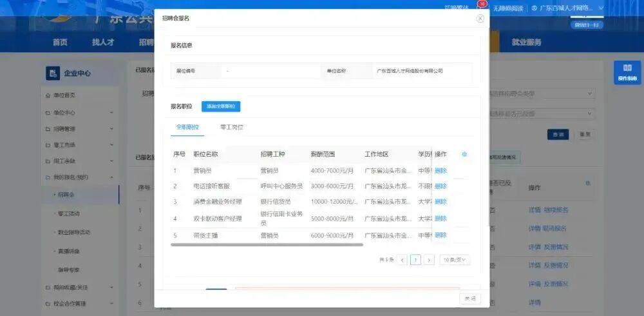The width and height of the screenshot is (644, 316).
Task: Click the 企业中心 icon in sidebar
Action: [53, 74]
